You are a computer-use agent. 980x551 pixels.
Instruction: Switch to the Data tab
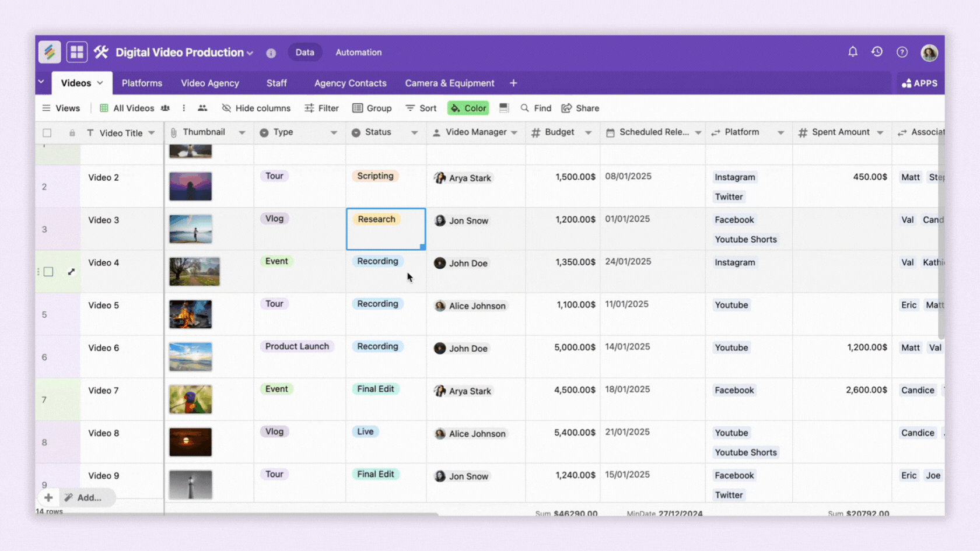coord(304,52)
